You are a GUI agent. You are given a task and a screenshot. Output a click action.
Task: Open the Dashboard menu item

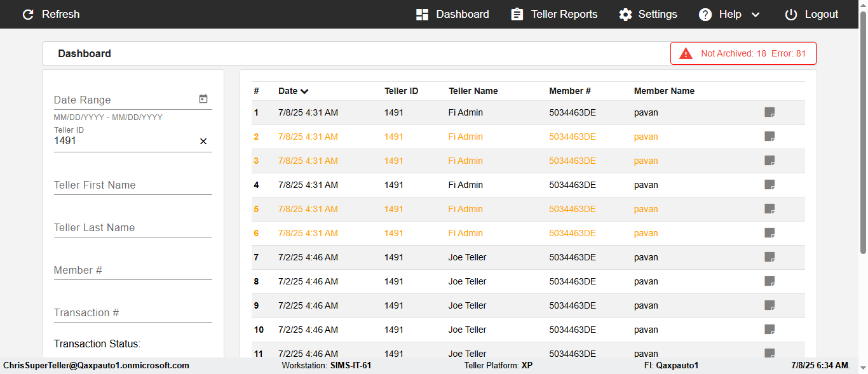(452, 15)
